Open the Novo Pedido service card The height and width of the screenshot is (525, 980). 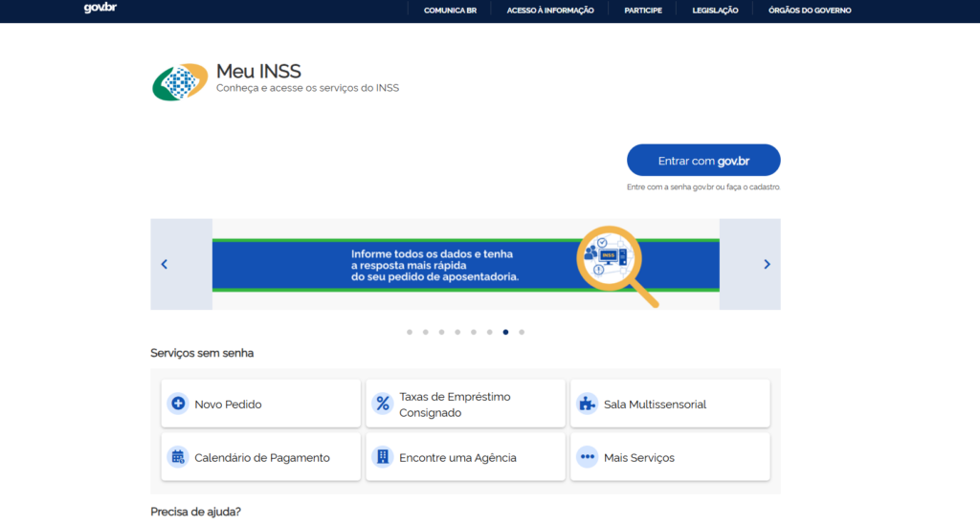260,404
